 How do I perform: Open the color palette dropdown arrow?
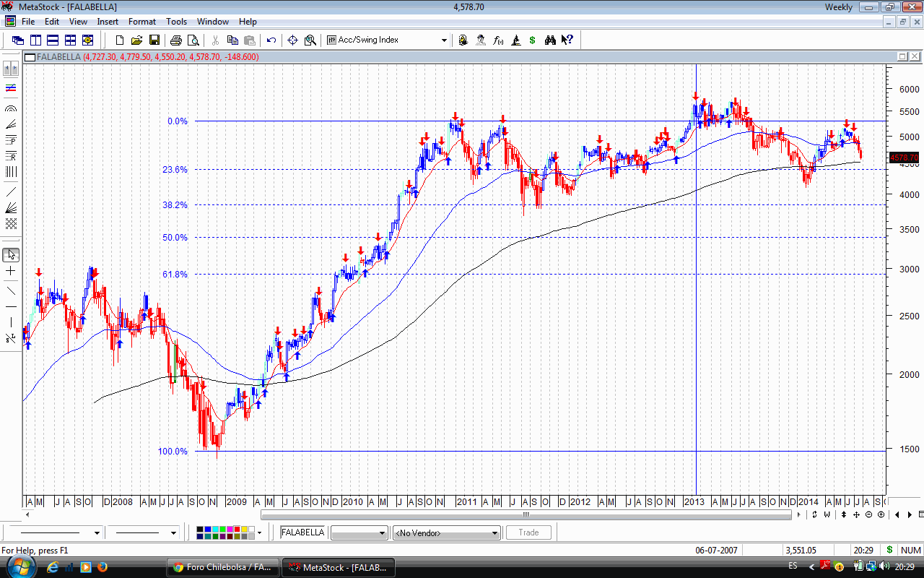pyautogui.click(x=259, y=533)
